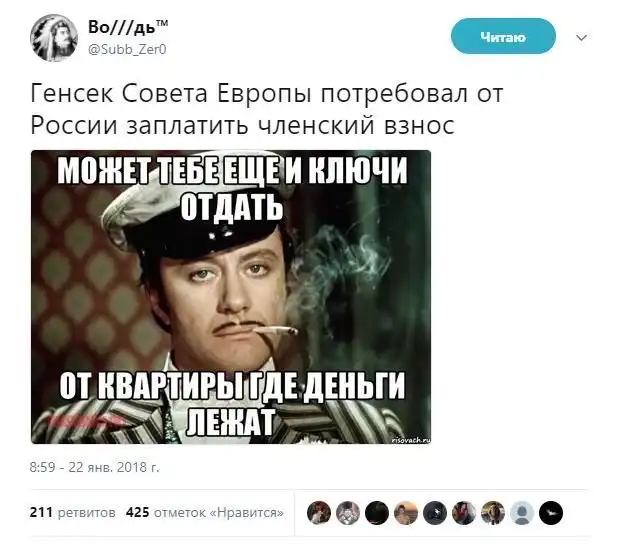This screenshot has height=549, width=623.
Task: Click the @Subb_Zer0 handle
Action: tap(127, 50)
